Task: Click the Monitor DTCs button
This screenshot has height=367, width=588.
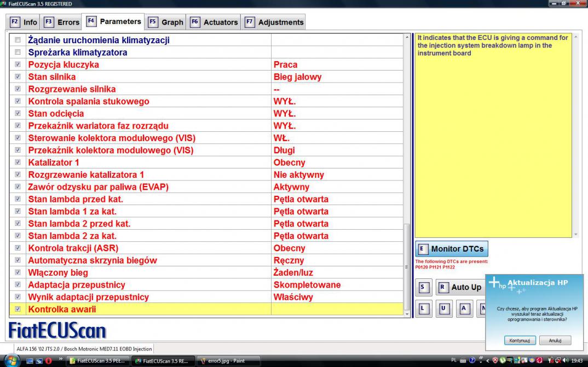Action: click(452, 249)
